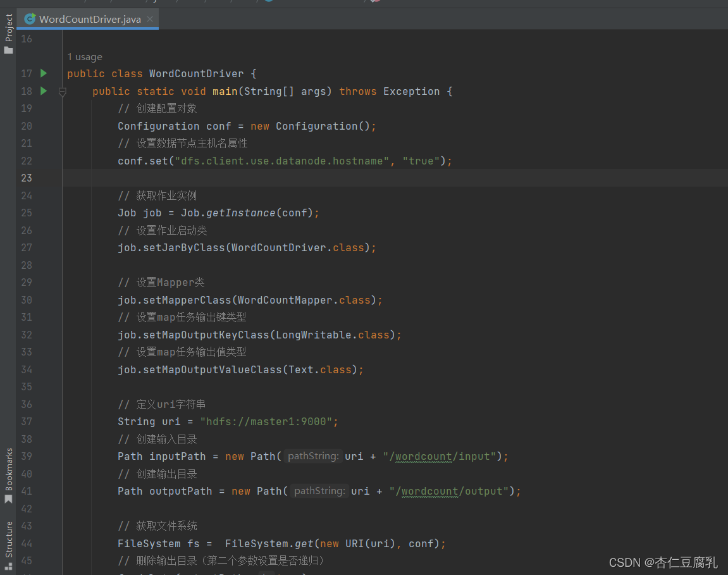Collapse the WordCountDriver class fold region
Screen dimensions: 728x575
(x=62, y=73)
